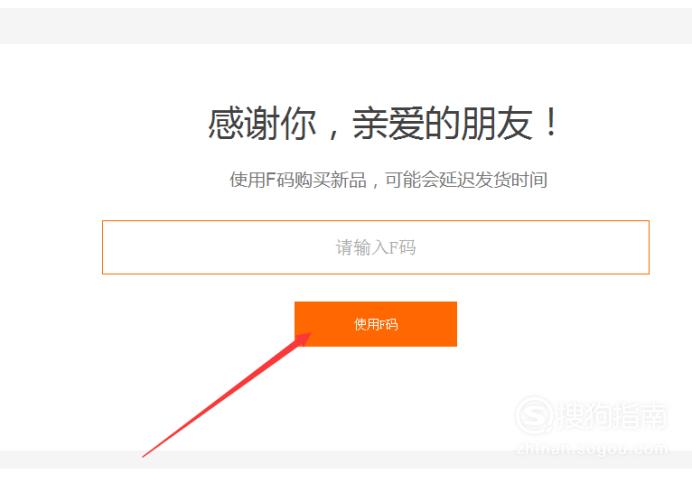692x483 pixels.
Task: Click the gray footer bar at bottom
Action: pyautogui.click(x=346, y=460)
